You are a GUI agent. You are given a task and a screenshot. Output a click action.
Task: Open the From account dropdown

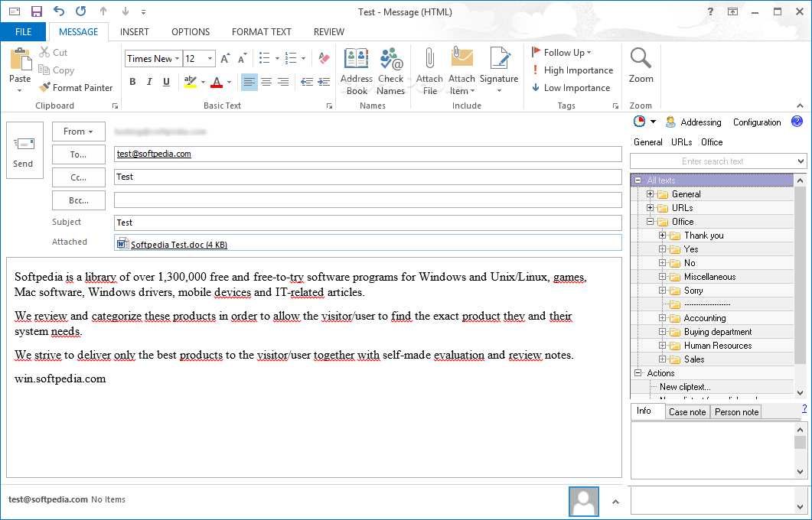coord(79,132)
